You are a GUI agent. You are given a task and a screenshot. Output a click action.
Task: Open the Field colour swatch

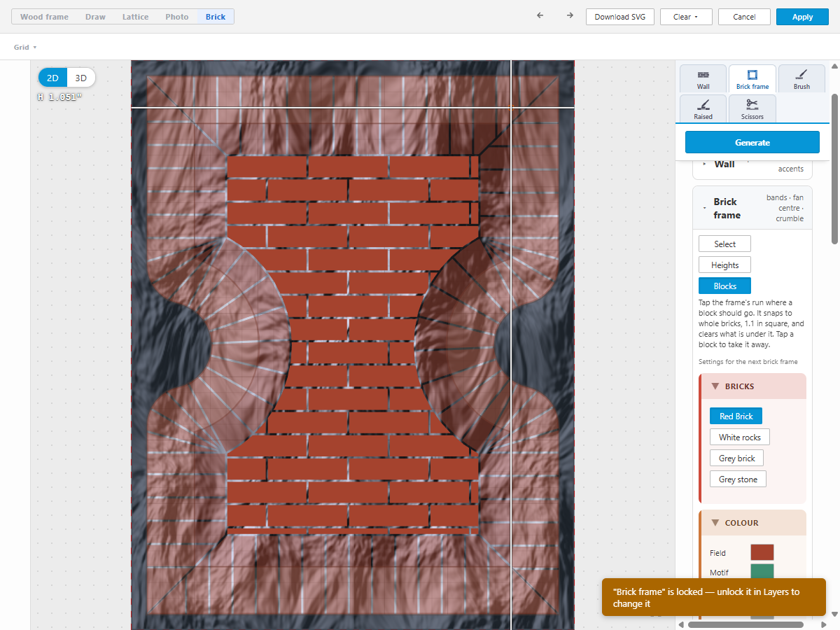pyautogui.click(x=762, y=553)
